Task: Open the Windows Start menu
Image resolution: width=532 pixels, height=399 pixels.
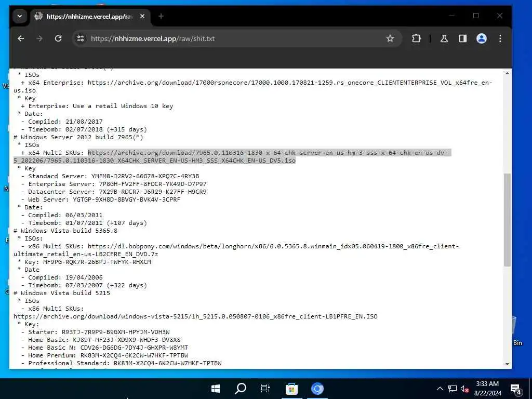Action: point(216,389)
